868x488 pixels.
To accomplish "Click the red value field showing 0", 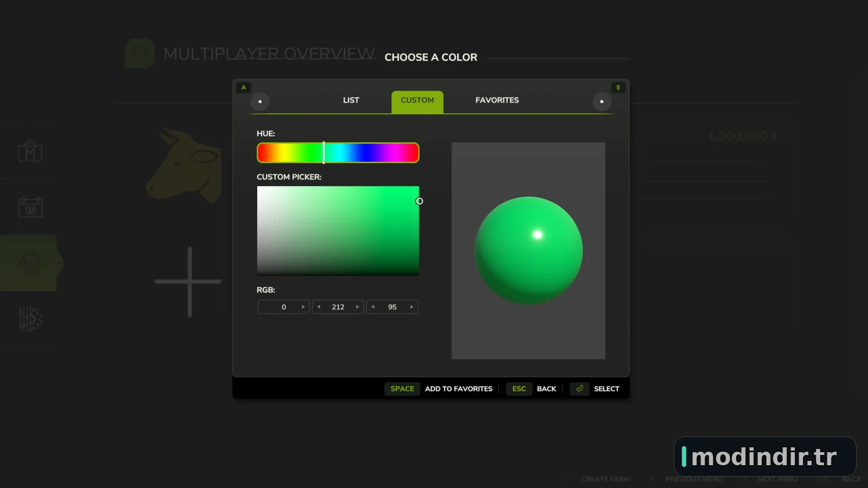I will pyautogui.click(x=284, y=307).
